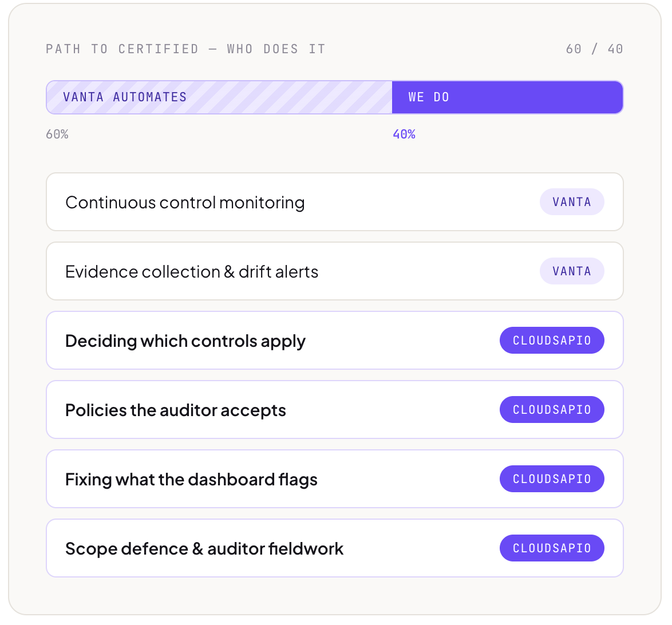Select Evidence collection & drift alerts row
Screen dimensions: 672x625
(335, 271)
